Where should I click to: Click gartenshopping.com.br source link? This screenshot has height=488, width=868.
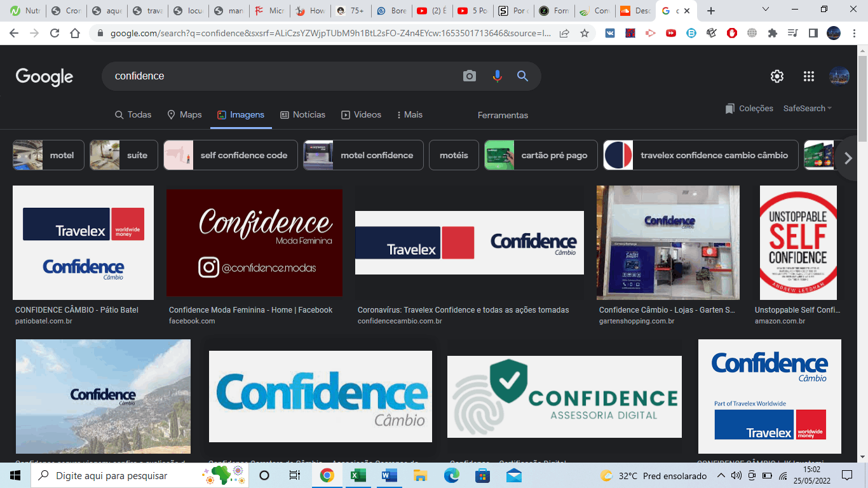(x=637, y=322)
